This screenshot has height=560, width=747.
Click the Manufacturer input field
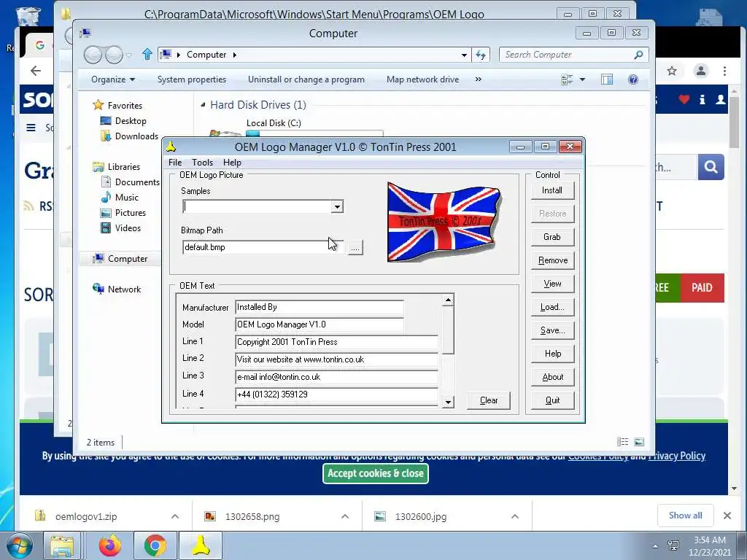click(x=320, y=307)
